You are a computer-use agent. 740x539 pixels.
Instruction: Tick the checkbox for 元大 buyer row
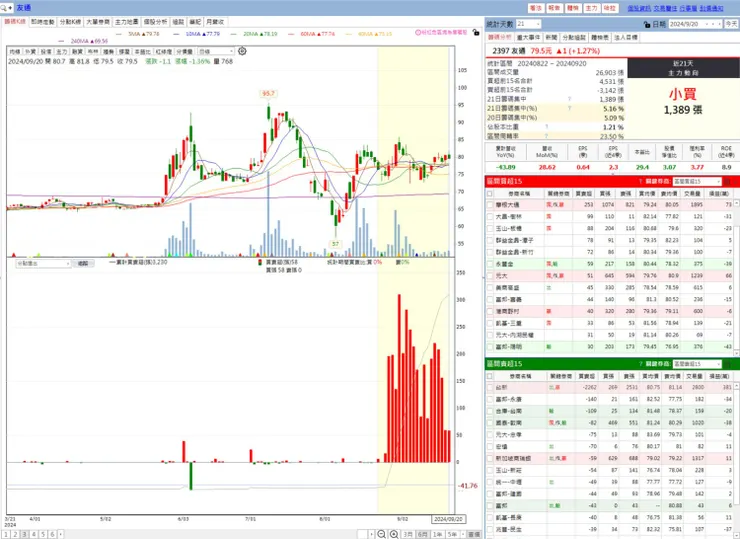490,276
